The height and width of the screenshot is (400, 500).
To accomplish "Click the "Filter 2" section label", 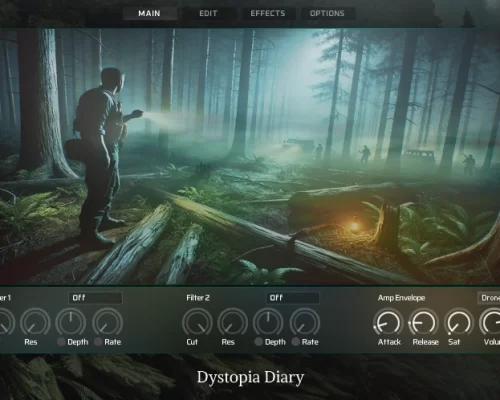I will click(198, 298).
